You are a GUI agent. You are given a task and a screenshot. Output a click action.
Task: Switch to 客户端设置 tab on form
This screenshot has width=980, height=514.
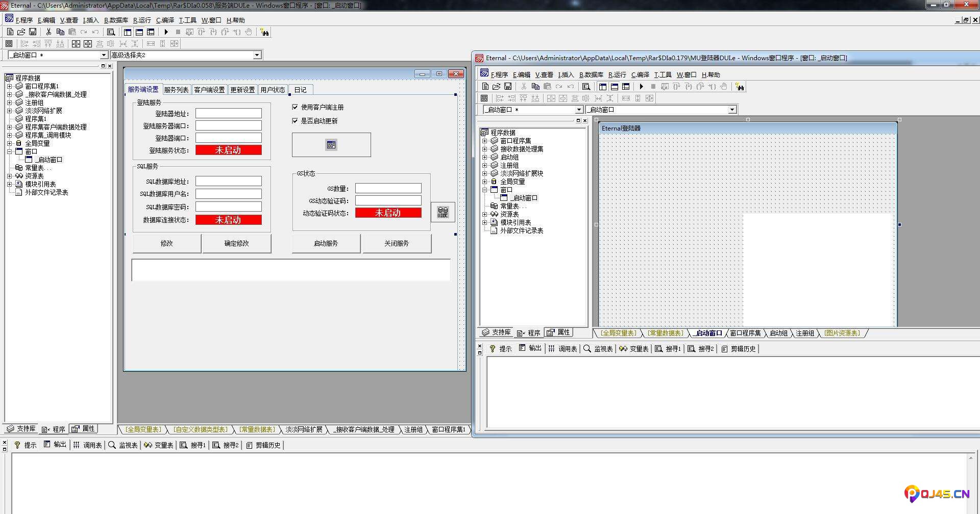209,90
